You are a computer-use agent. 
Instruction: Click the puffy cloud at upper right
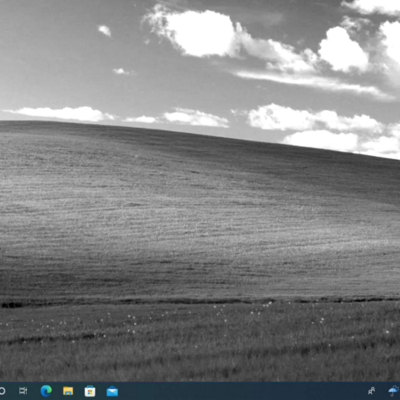coord(343,49)
